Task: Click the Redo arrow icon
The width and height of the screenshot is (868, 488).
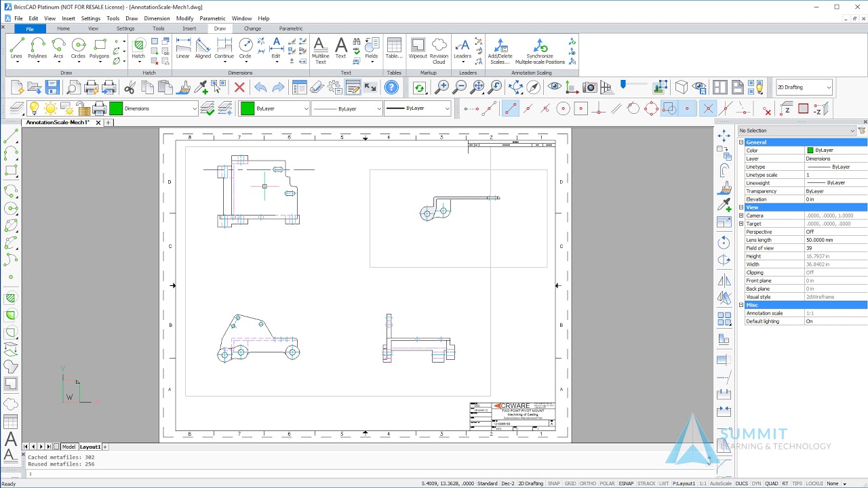Action: click(x=278, y=87)
